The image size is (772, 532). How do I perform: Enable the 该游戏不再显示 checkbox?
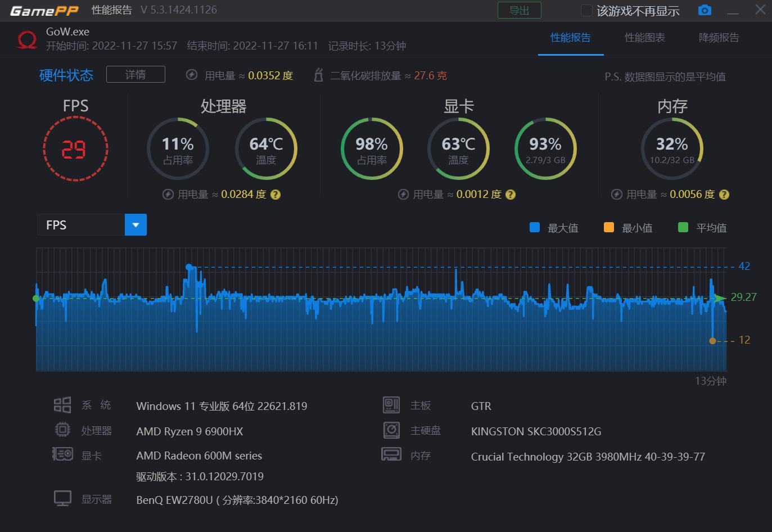(x=586, y=10)
